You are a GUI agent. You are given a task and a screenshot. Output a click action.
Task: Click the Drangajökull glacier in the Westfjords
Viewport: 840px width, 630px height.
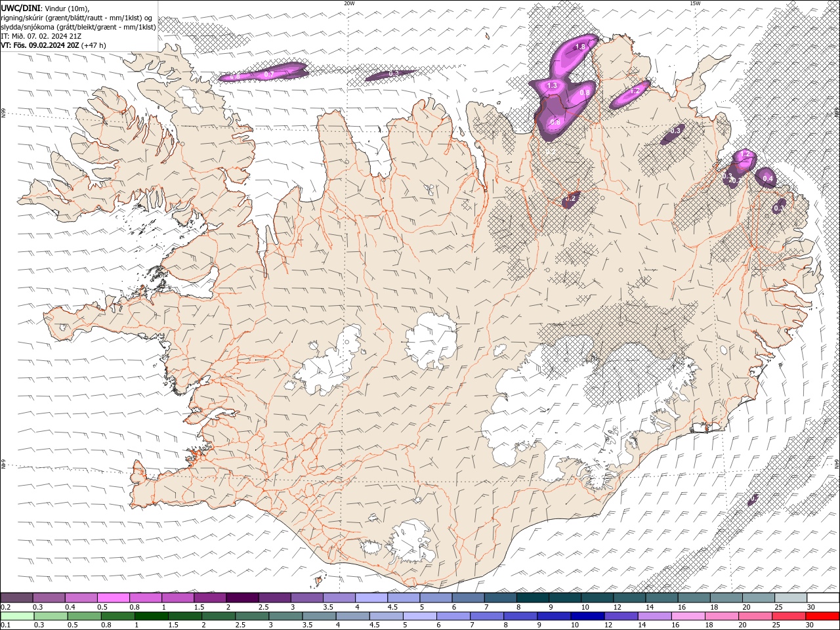click(x=190, y=99)
